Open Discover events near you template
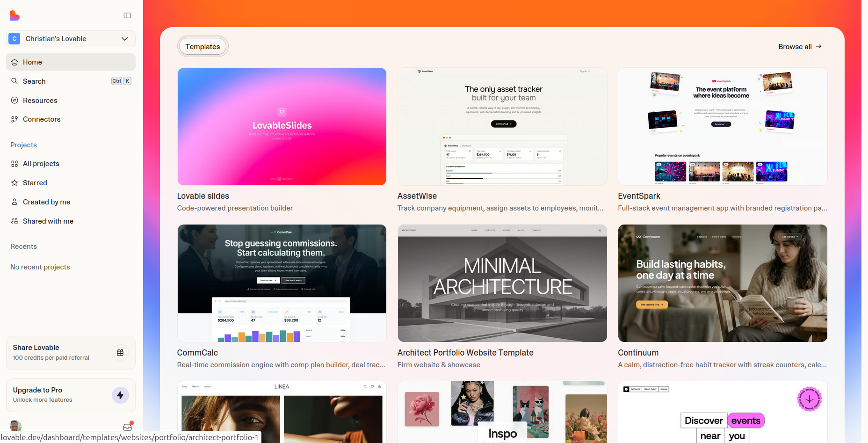The height and width of the screenshot is (443, 868). coord(723,412)
